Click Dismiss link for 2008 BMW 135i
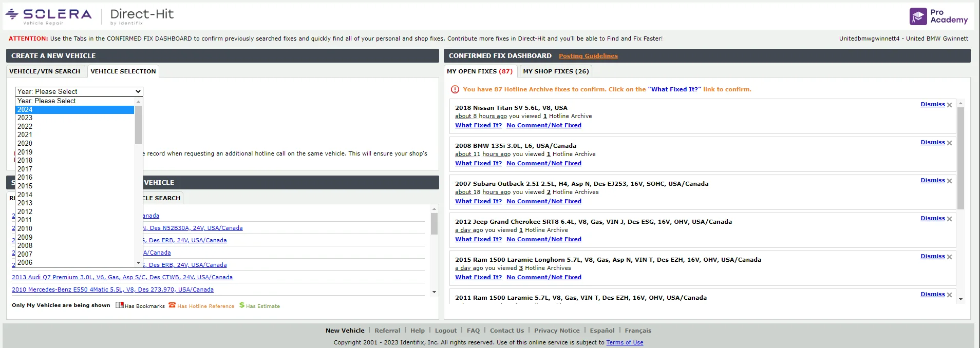 (932, 143)
